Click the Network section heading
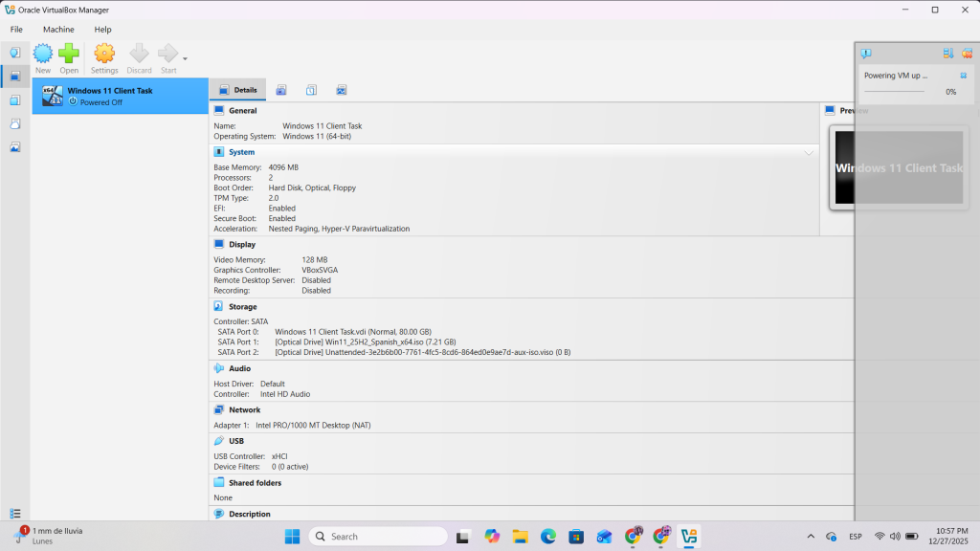Screen dimensions: 980x551 244,409
